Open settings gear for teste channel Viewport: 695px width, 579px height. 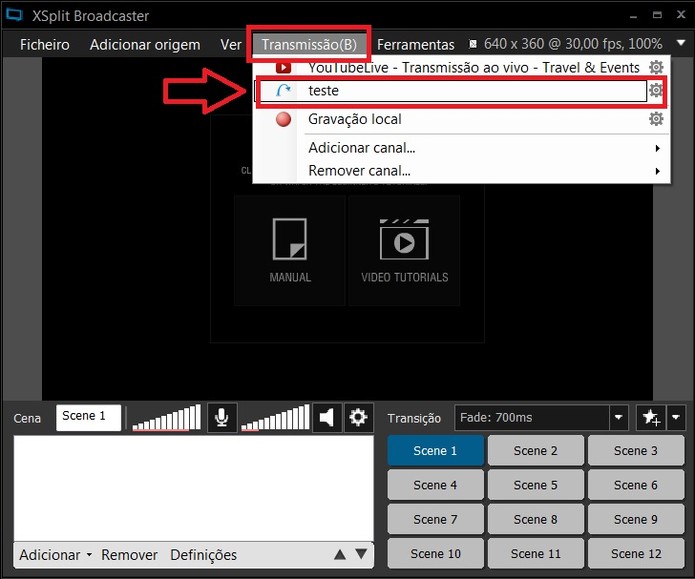click(x=656, y=90)
